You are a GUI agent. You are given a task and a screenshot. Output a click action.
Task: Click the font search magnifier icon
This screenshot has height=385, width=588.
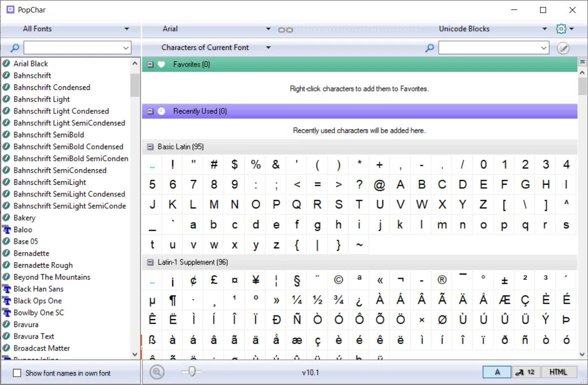(x=14, y=47)
